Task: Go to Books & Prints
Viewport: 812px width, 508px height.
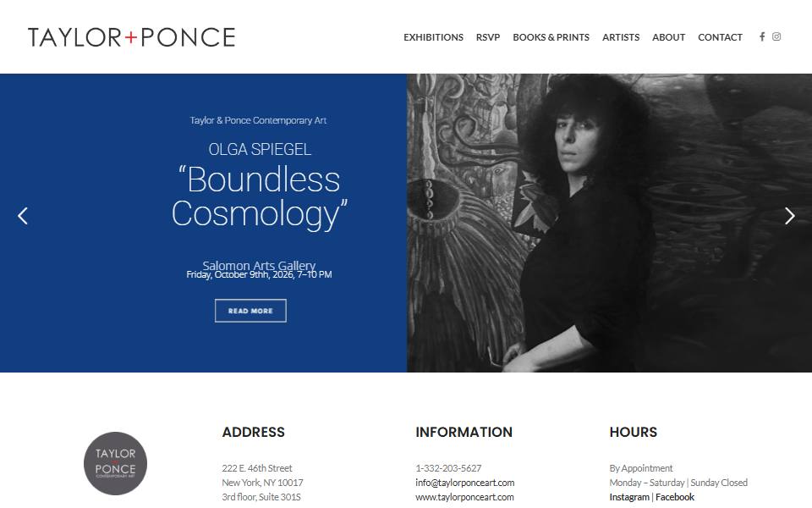Action: pos(551,37)
